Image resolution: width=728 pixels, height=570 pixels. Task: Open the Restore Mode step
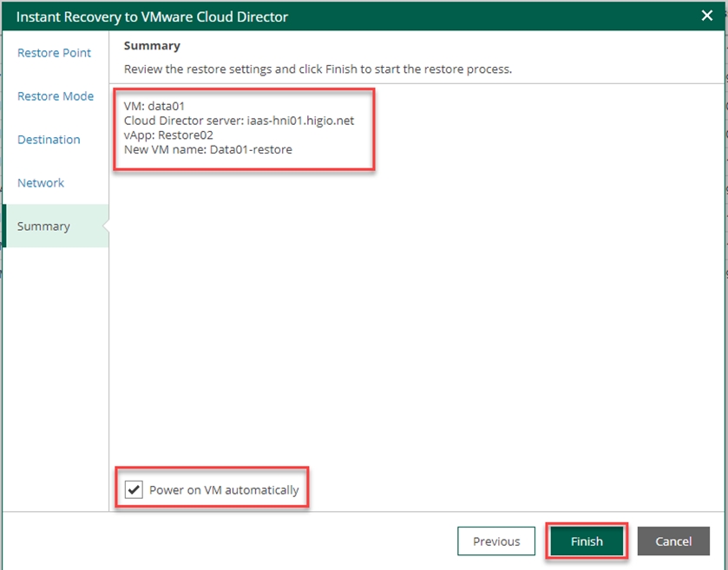pyautogui.click(x=56, y=96)
